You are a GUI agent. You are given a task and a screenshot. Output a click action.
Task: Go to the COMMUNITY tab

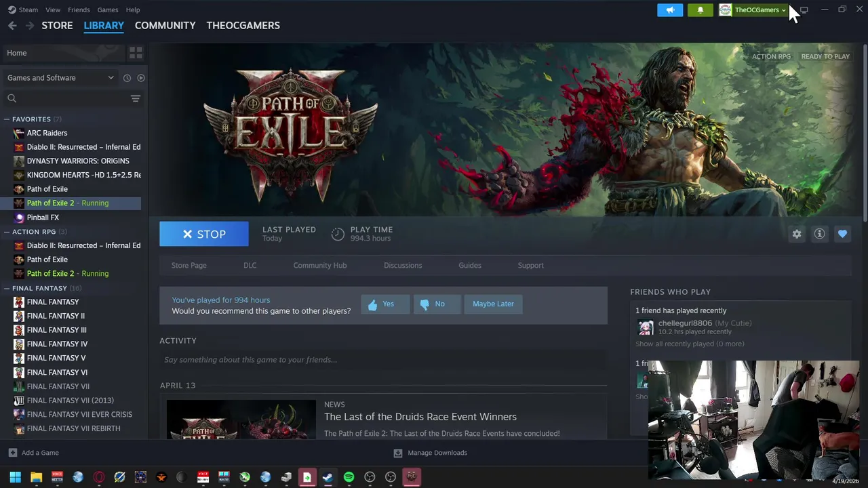pos(165,25)
